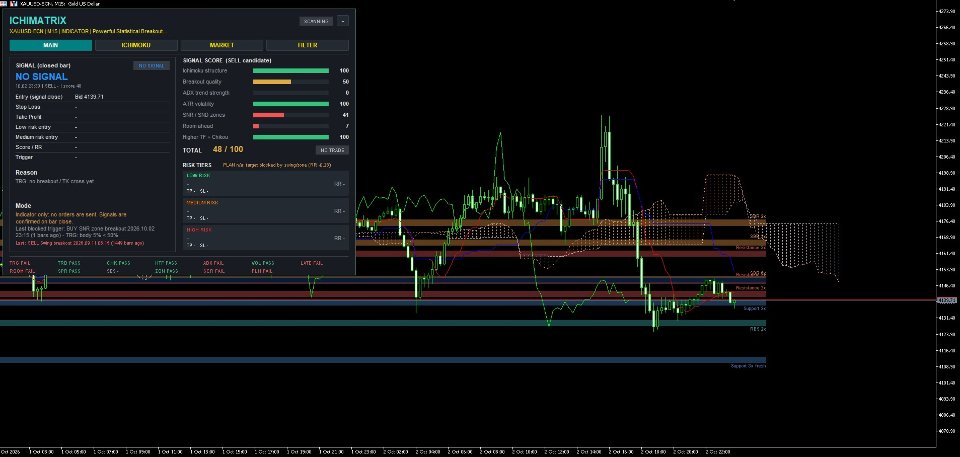Click the Medium risk entry label

37,137
